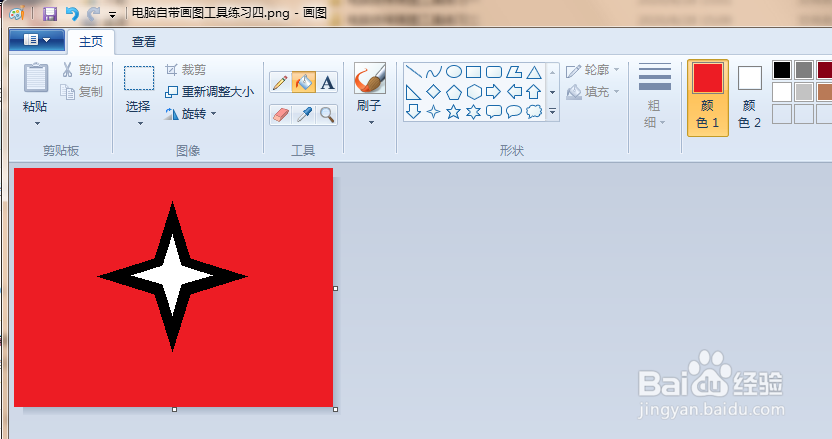Image resolution: width=832 pixels, height=439 pixels.
Task: Select the Rounded rectangular callout shape
Action: tap(493, 111)
